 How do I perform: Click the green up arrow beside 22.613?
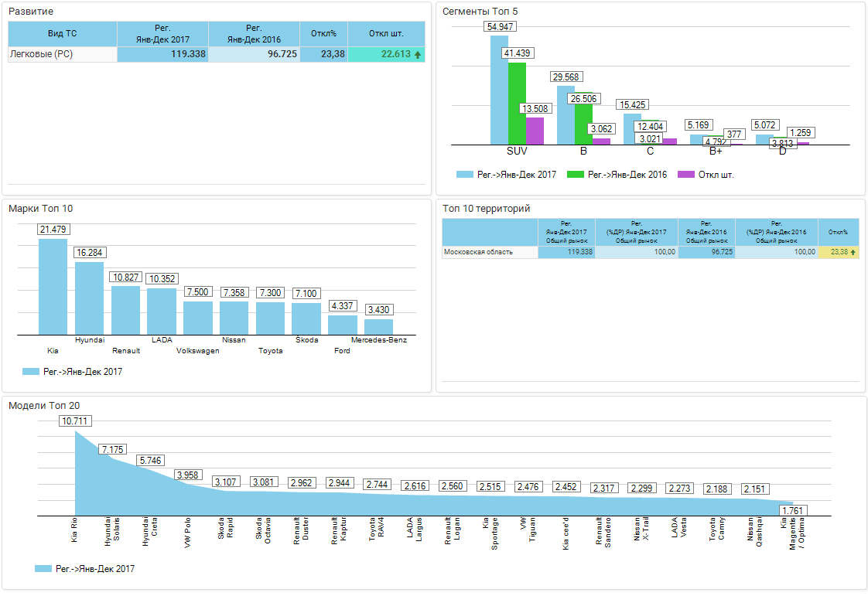tap(418, 55)
